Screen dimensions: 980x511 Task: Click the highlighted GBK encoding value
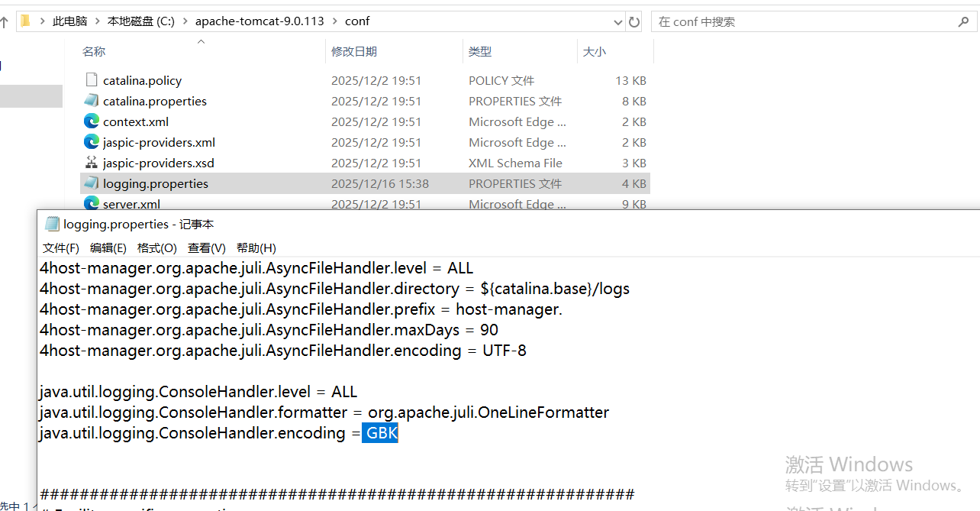(382, 433)
